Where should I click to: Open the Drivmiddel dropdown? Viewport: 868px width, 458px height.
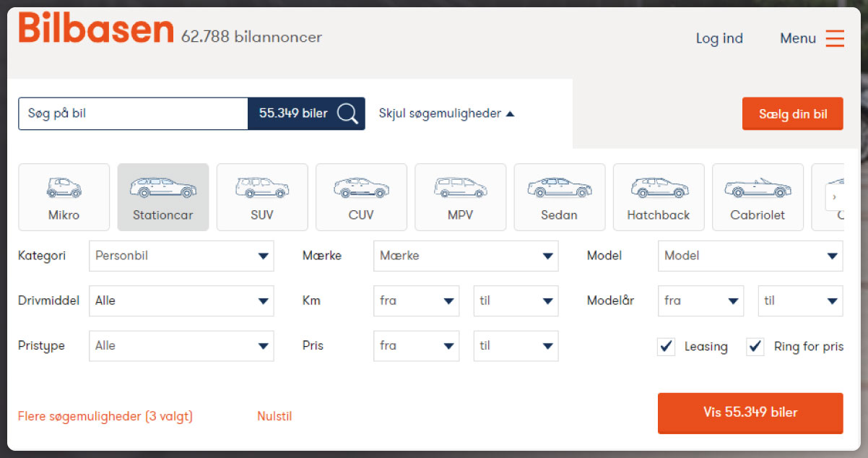coord(181,301)
